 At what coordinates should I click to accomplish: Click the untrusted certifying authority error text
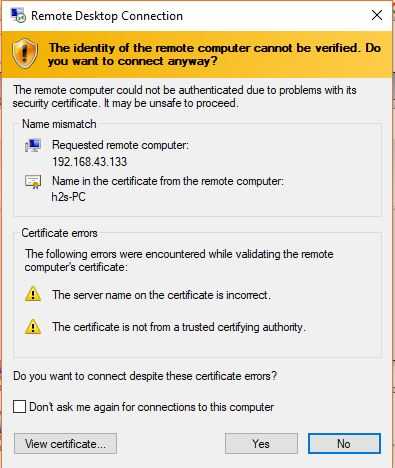[x=179, y=327]
